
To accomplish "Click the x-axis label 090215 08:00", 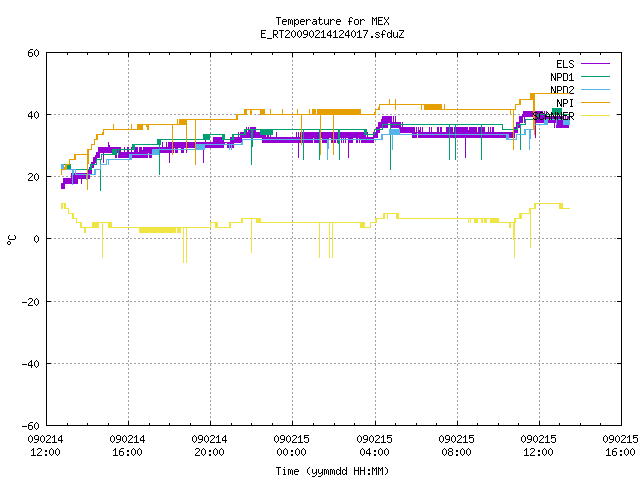I will [456, 446].
